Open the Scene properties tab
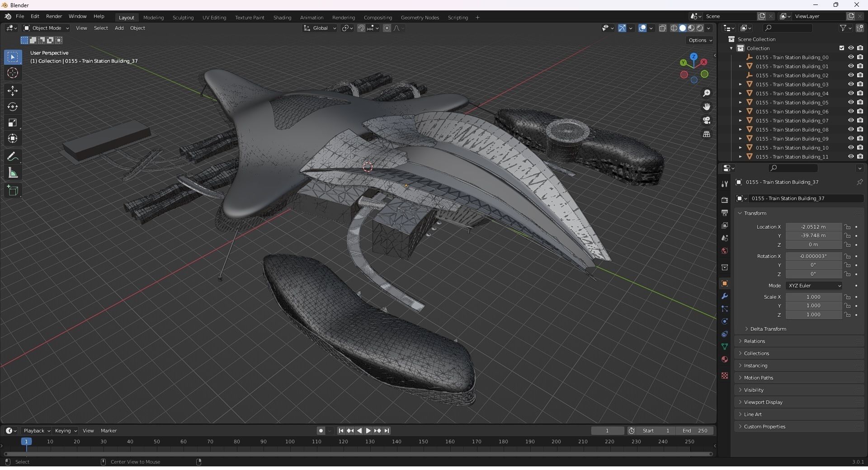The height and width of the screenshot is (470, 868). click(x=725, y=238)
